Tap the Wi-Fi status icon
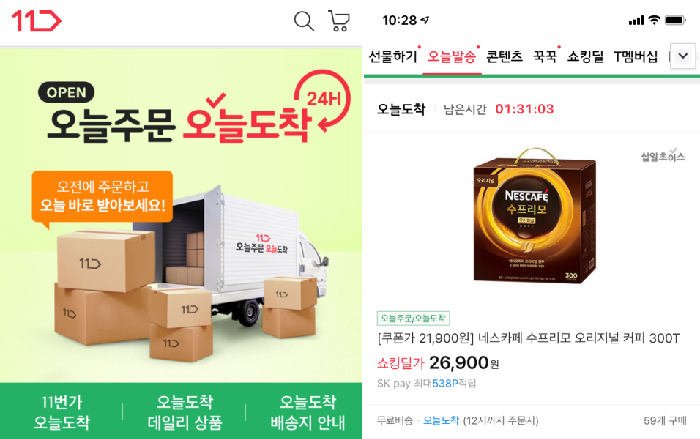This screenshot has height=439, width=700. pos(654,20)
